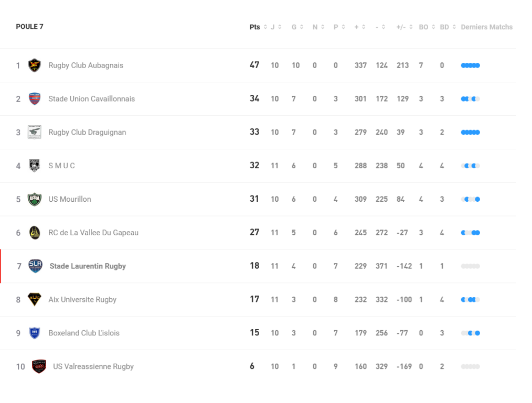Open the US Valreassienne Rugby team link
The height and width of the screenshot is (403, 532).
coord(93,367)
